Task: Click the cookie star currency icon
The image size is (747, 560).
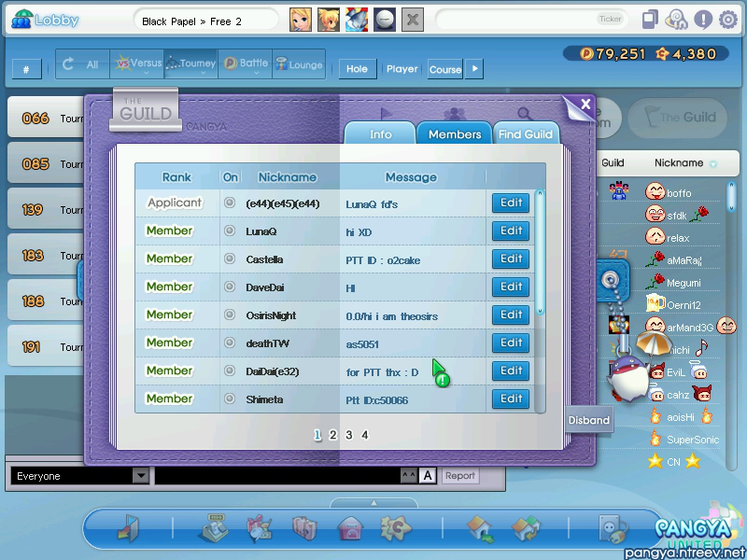Action: tap(662, 54)
